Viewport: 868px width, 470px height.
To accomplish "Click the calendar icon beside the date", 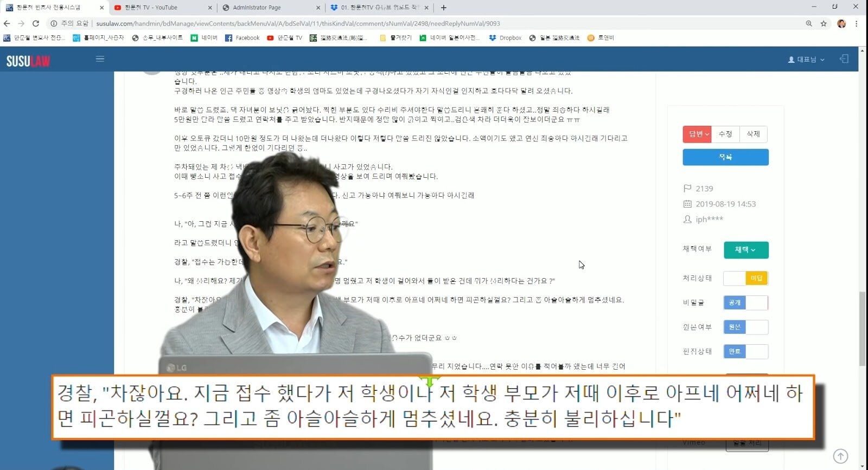I will pos(687,204).
